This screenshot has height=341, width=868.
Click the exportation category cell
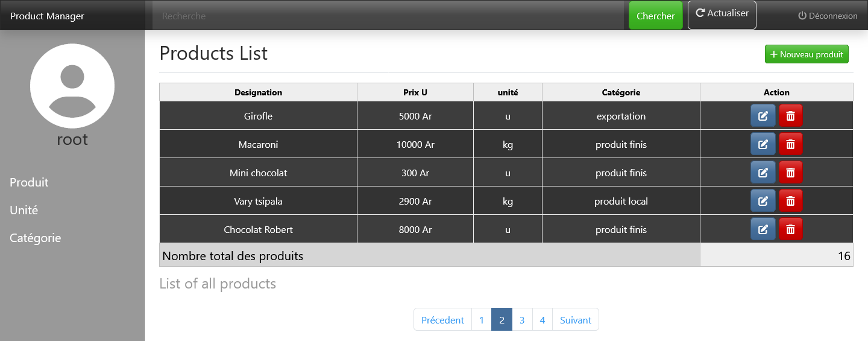point(621,116)
